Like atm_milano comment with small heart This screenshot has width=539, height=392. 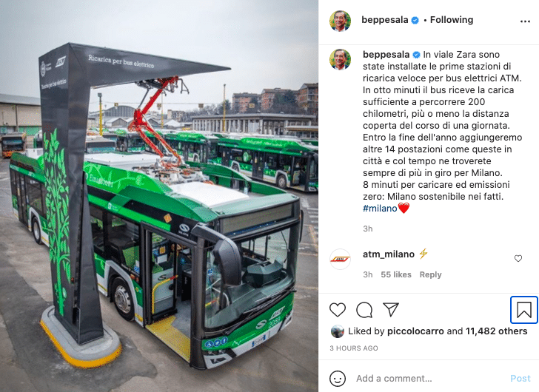[x=518, y=258]
